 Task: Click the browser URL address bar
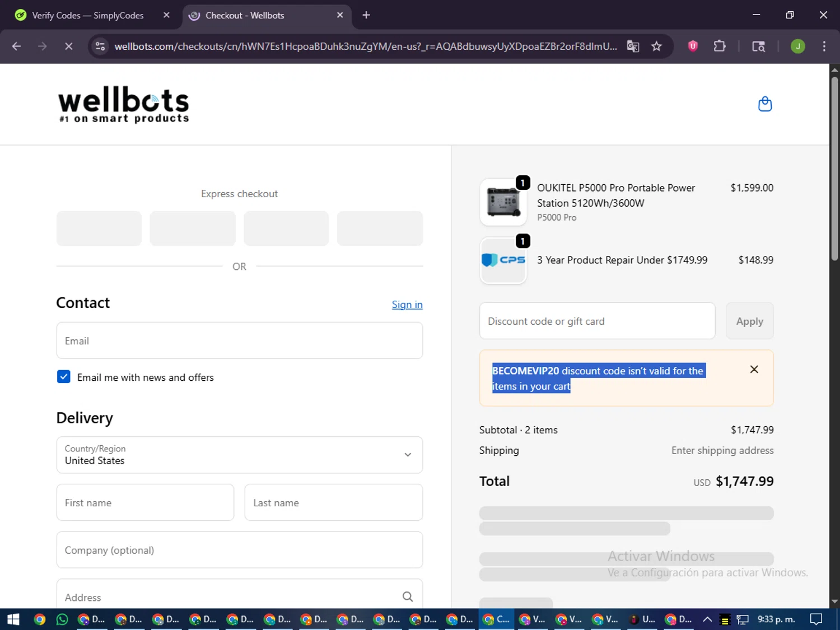pyautogui.click(x=365, y=46)
